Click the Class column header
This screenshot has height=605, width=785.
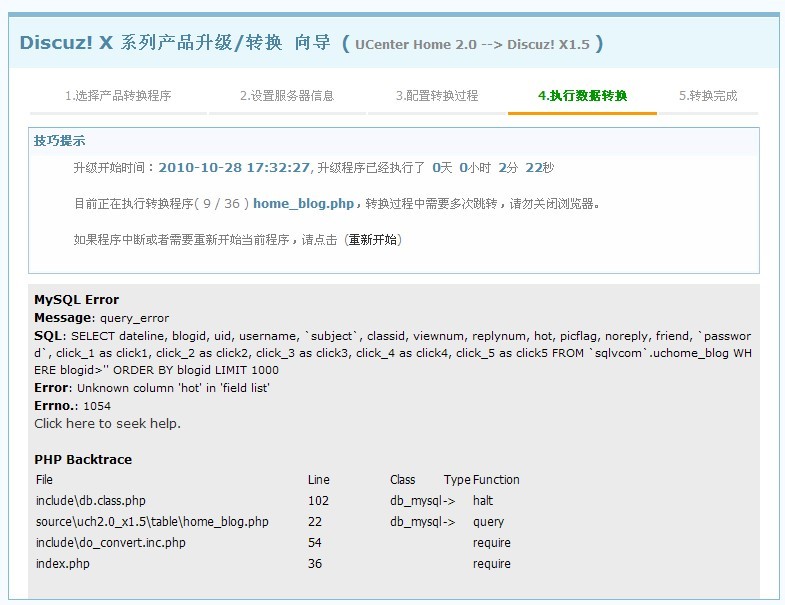[x=403, y=480]
